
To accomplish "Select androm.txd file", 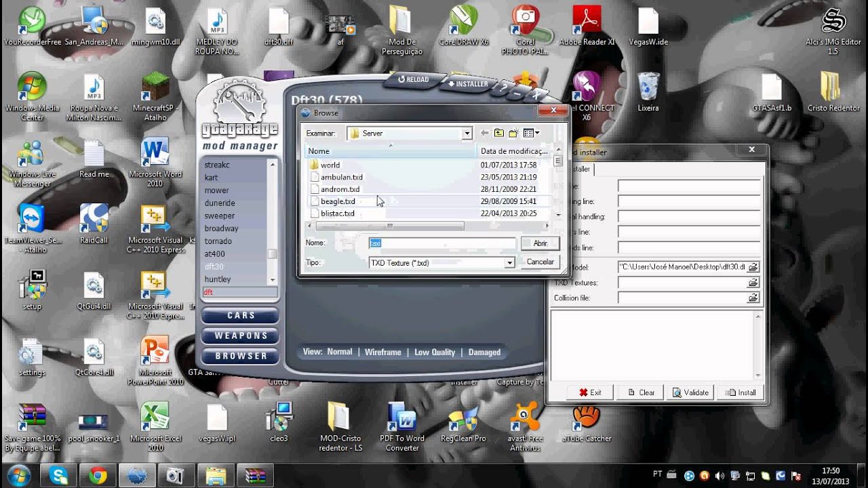I will (340, 189).
